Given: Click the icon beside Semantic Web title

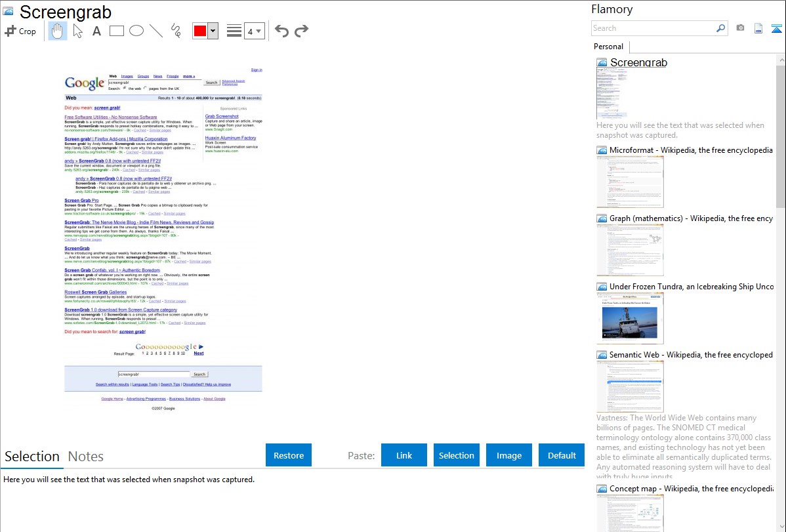Looking at the screenshot, I should click(x=602, y=354).
